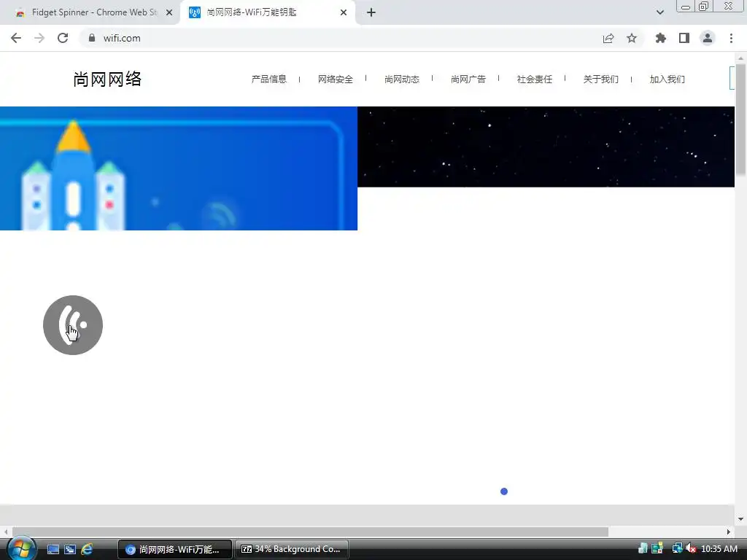
Task: Close the 尚网网络-WiFi万能钥匙 tab
Action: (344, 13)
